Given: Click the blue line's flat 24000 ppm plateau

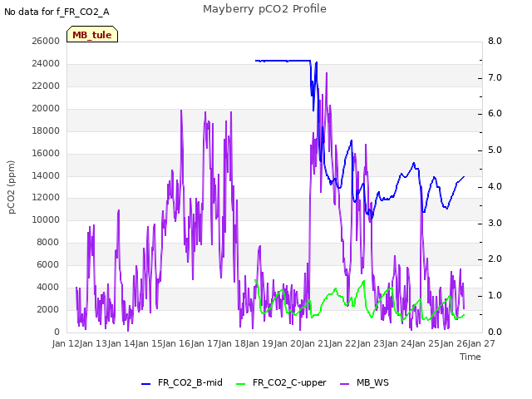Looking at the screenshot, I should 283,61.
